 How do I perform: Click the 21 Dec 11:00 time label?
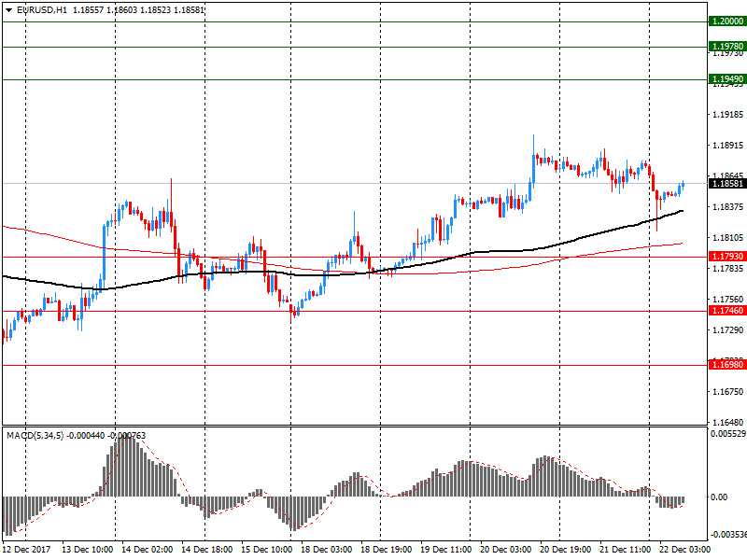[x=625, y=549]
